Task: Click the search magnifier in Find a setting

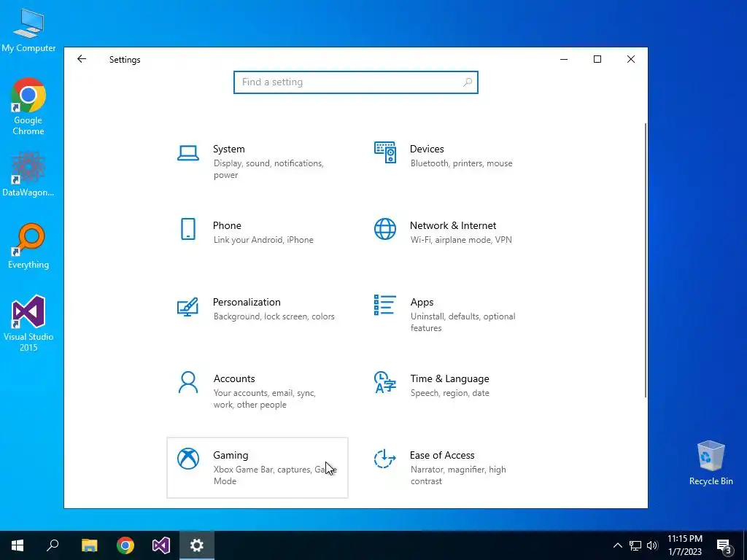Action: pos(468,82)
